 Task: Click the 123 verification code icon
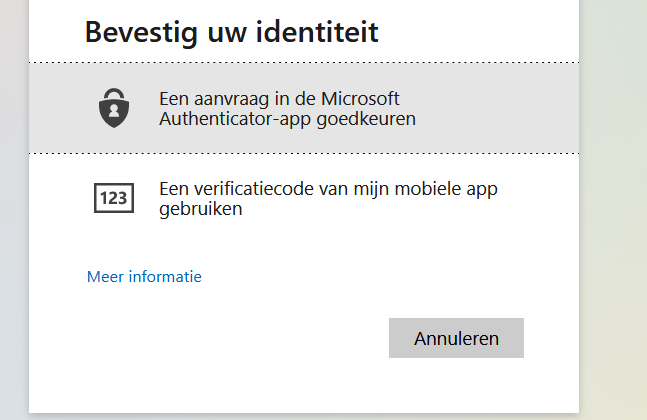click(114, 198)
